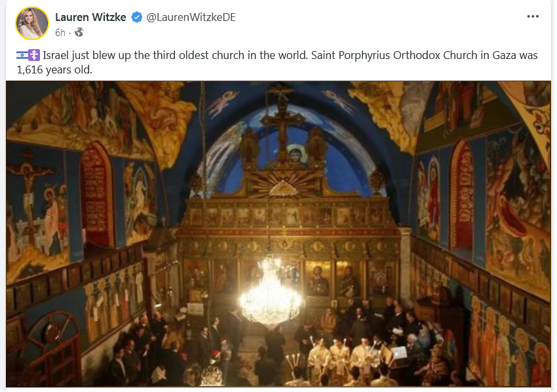Open the three-dots post options menu
This screenshot has width=557, height=392.
[533, 16]
